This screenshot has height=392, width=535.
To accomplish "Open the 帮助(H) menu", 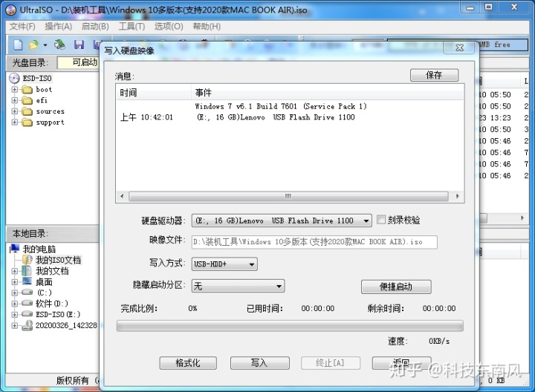I will coord(207,26).
